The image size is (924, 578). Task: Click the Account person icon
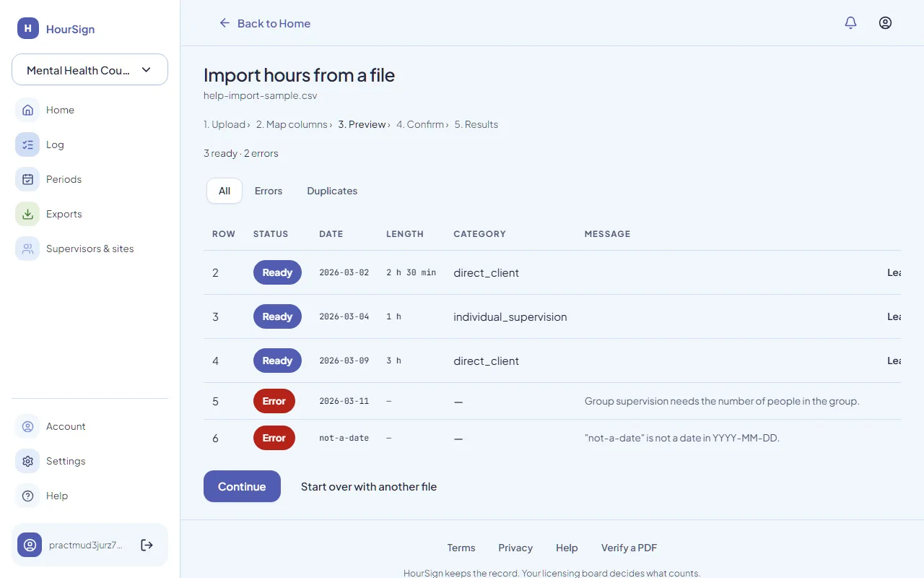(27, 426)
